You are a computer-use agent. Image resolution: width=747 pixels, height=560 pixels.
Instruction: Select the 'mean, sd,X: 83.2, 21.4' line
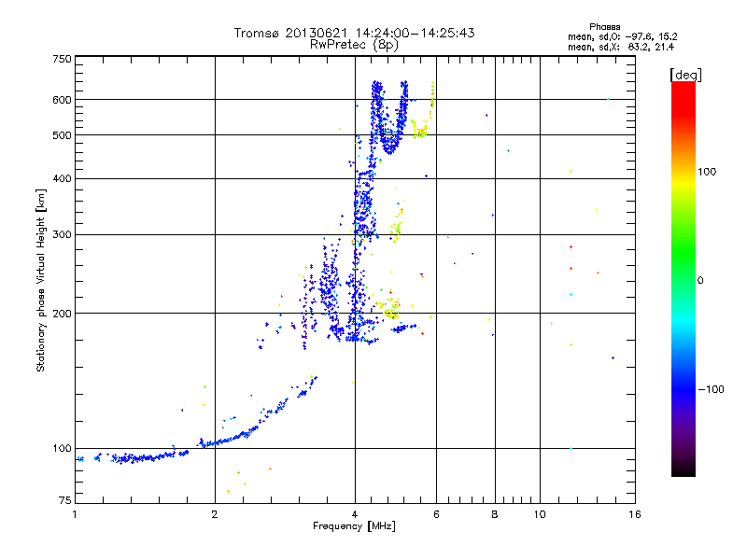point(621,47)
